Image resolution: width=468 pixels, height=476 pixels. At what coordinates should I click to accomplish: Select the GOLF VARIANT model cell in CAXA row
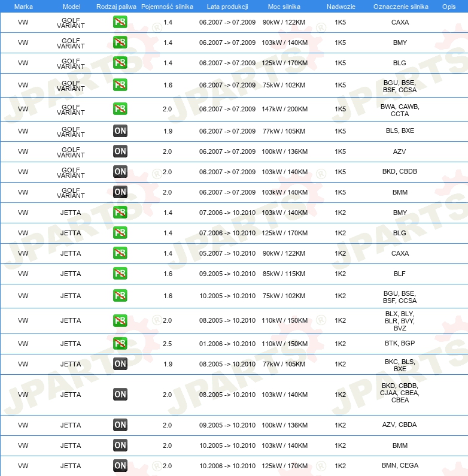[x=71, y=23]
